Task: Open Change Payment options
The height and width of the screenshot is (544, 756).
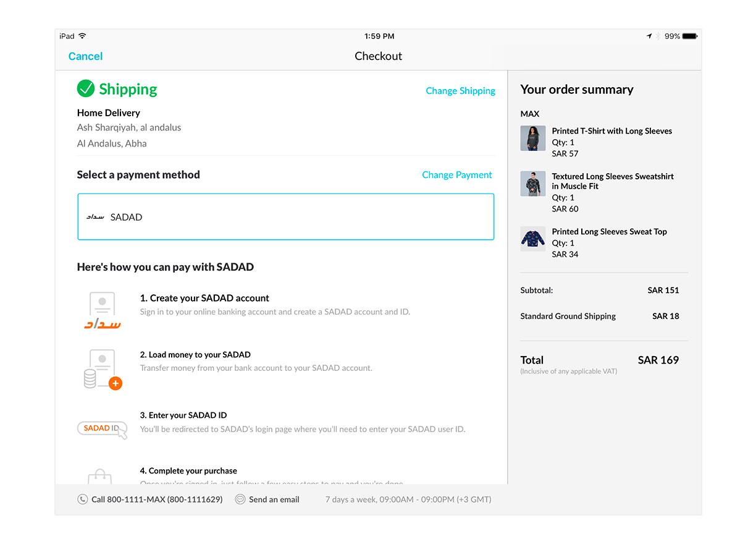Action: click(457, 175)
